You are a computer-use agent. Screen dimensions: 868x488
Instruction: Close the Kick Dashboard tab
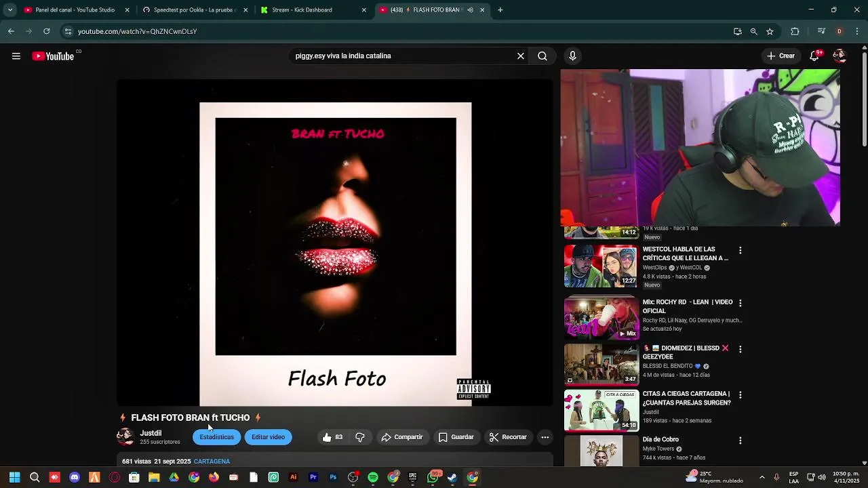364,10
